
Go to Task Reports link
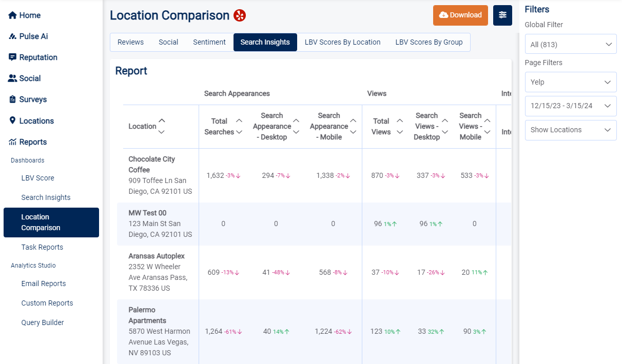tap(42, 247)
